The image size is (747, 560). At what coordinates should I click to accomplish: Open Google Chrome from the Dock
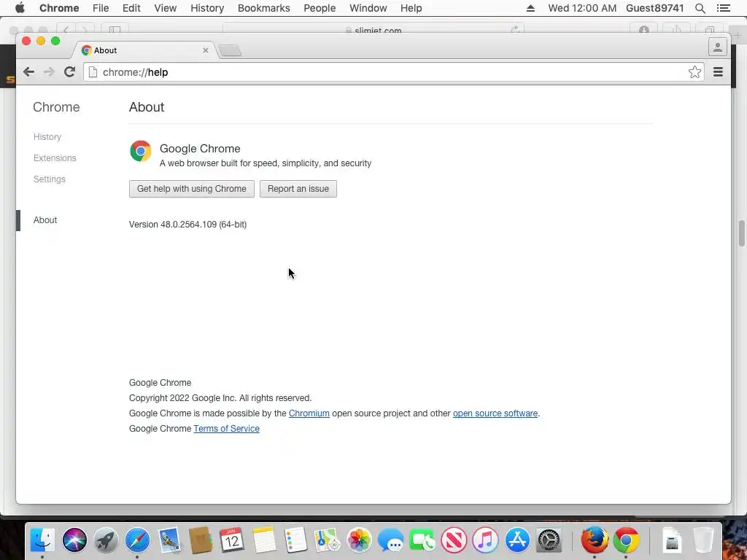pyautogui.click(x=626, y=540)
